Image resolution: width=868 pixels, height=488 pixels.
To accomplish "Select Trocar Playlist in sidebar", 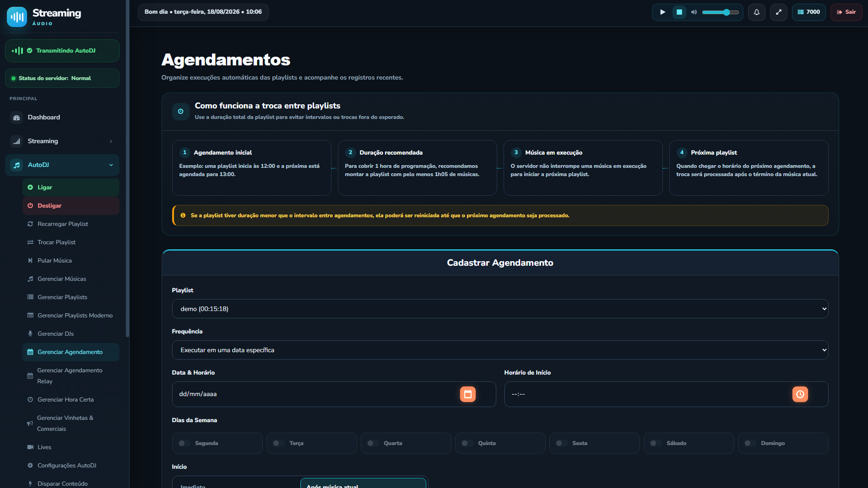I will click(x=71, y=242).
